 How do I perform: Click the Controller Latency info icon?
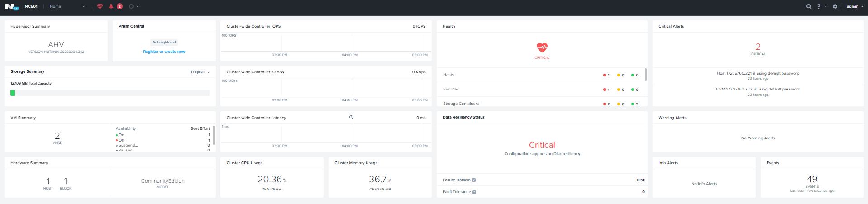pyautogui.click(x=351, y=117)
